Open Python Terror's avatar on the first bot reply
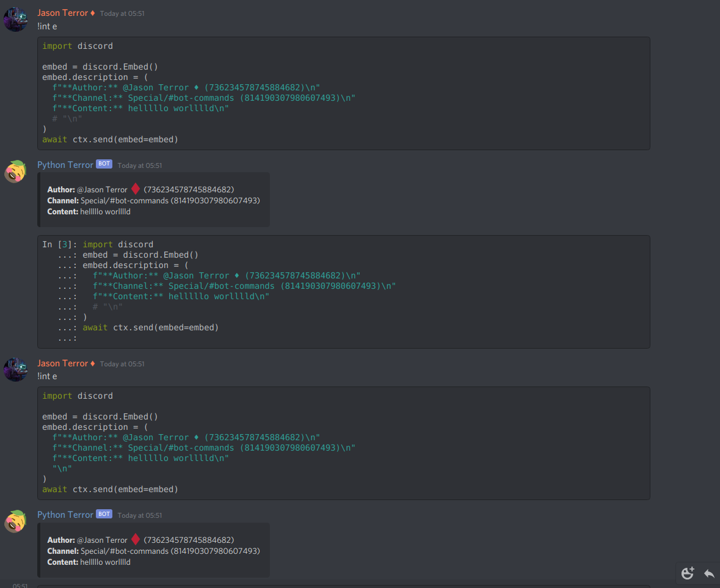This screenshot has width=720, height=588. (x=16, y=171)
